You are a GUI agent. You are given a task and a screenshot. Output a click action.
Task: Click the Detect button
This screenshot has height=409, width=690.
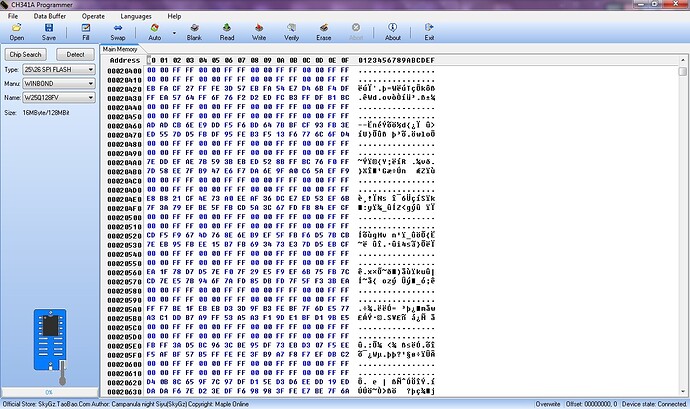tap(75, 53)
